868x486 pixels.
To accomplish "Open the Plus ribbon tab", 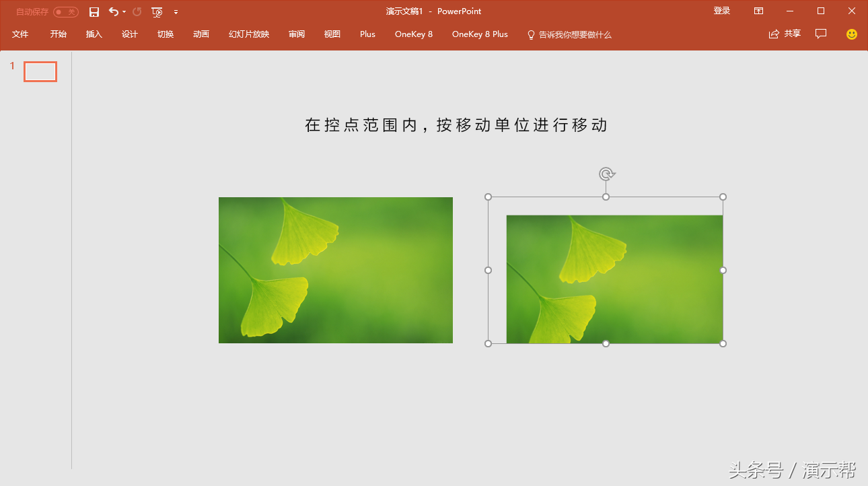I will (x=367, y=34).
